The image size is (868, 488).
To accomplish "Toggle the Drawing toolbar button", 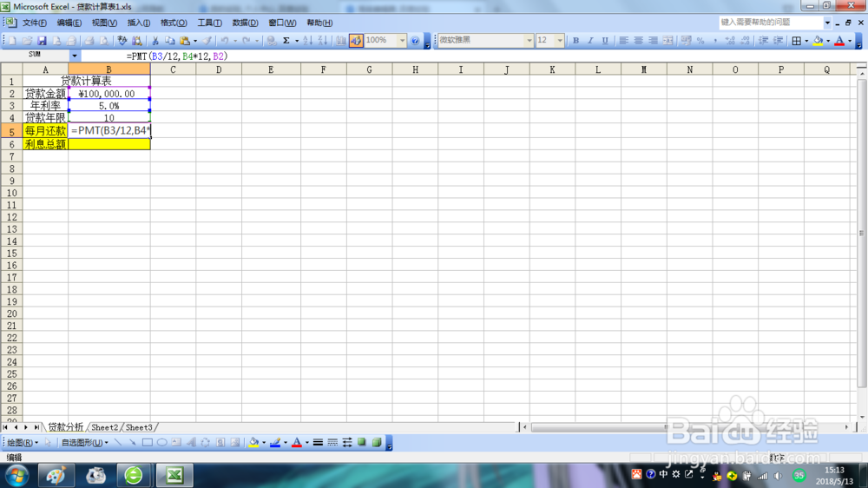I will coord(356,41).
